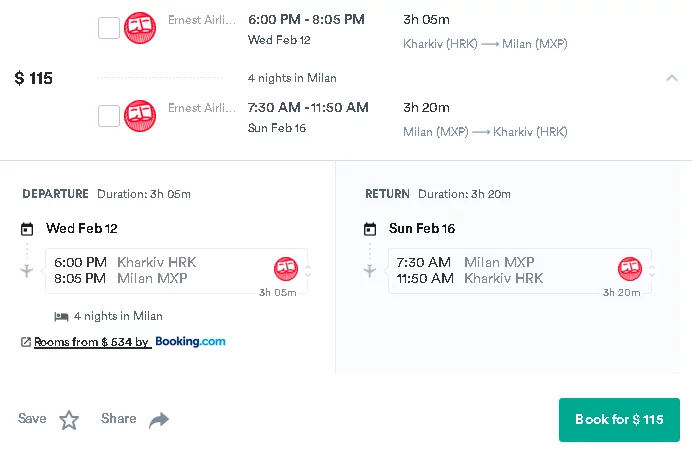Screen dimensions: 692x464
Task: Click the calendar icon beside Sun Feb 16
Action: 370,229
